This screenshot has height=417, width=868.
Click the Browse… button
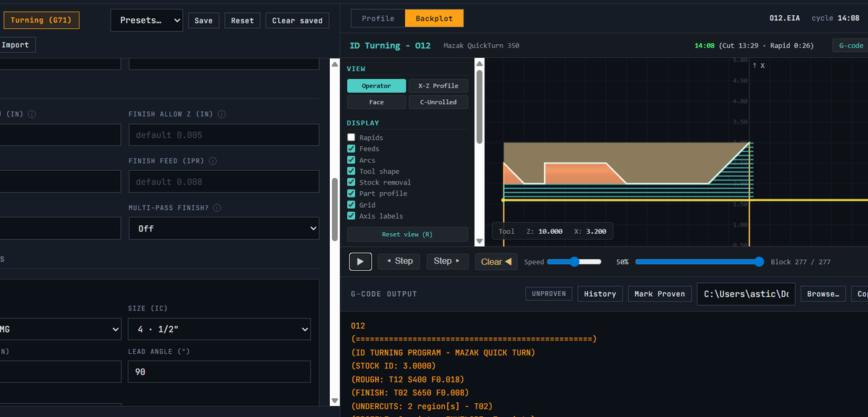pyautogui.click(x=823, y=294)
